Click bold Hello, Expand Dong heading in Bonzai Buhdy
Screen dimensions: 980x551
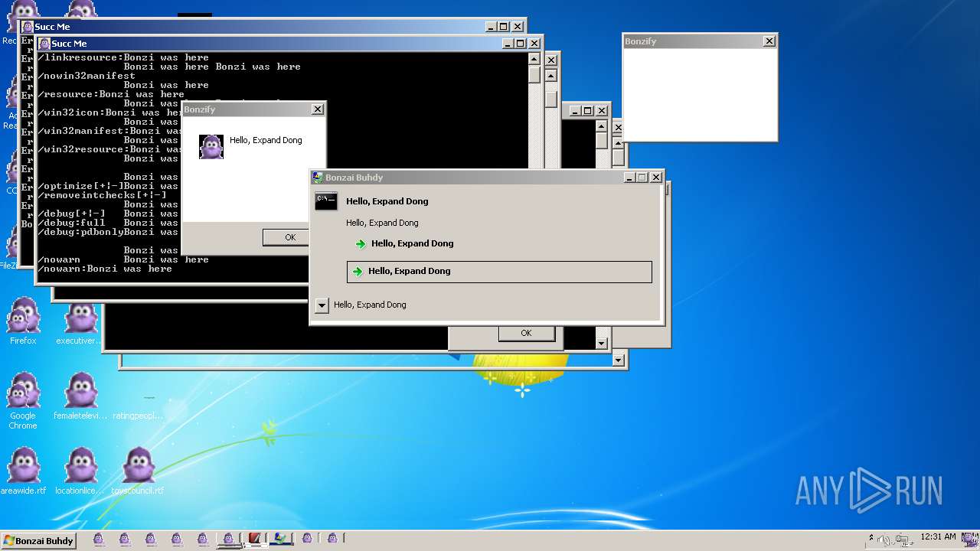tap(387, 201)
